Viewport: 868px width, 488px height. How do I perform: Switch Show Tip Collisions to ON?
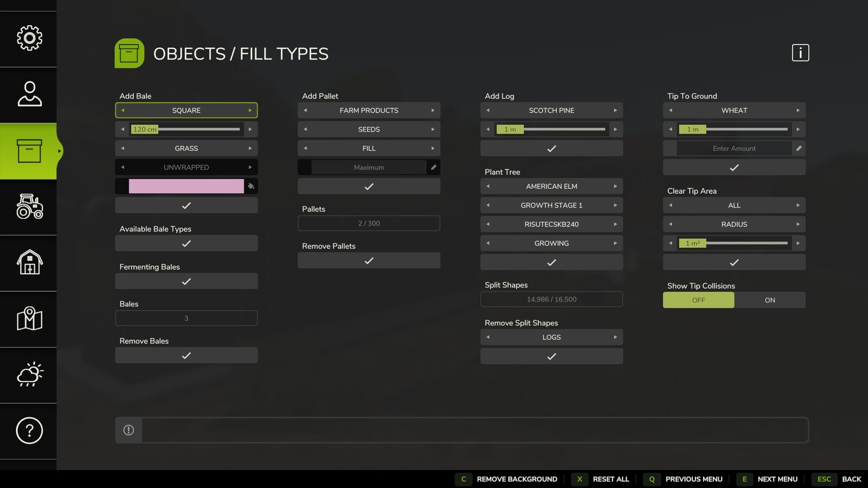tap(770, 300)
